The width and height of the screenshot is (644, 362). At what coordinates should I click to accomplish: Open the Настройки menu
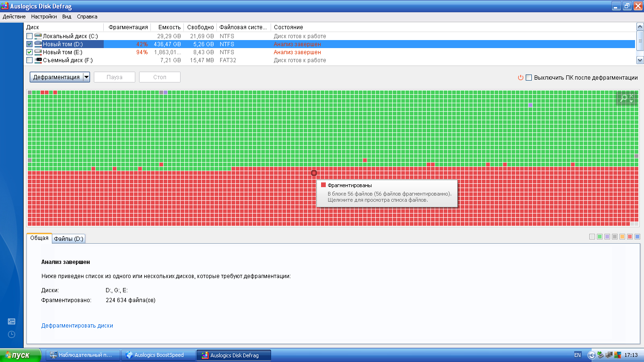click(43, 16)
